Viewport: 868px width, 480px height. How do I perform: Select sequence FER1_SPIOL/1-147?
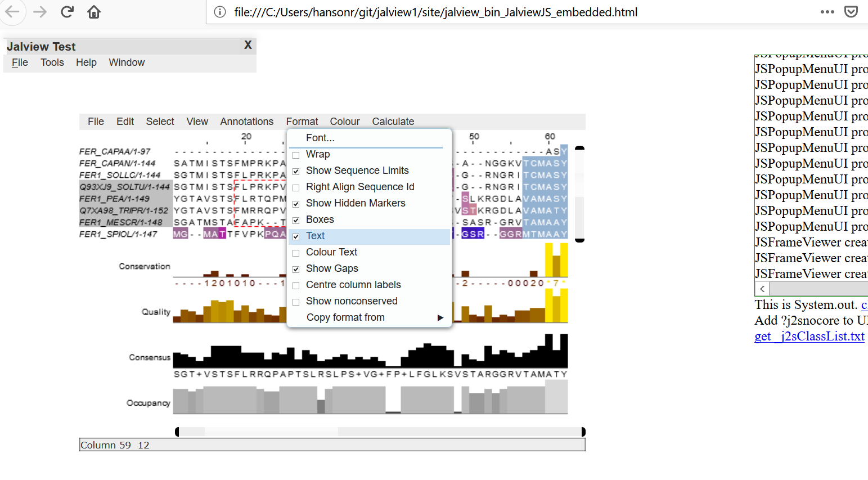click(118, 234)
